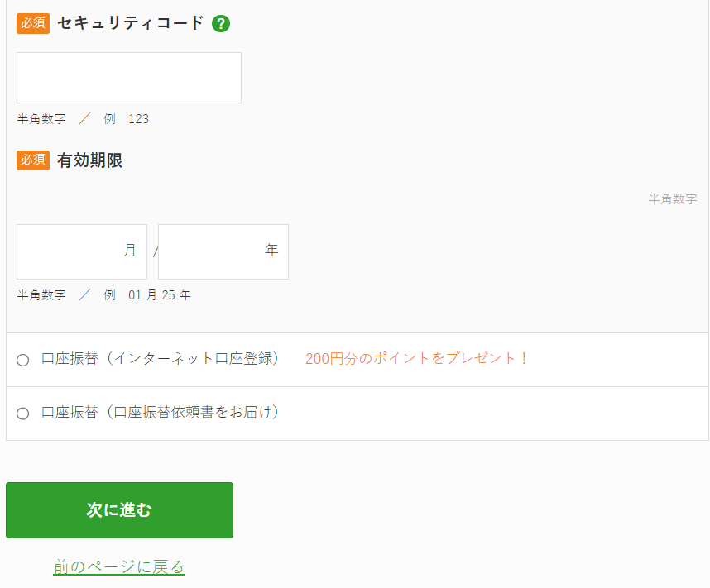This screenshot has width=710, height=588.
Task: Focus the expiry year (年) input box
Action: point(223,251)
